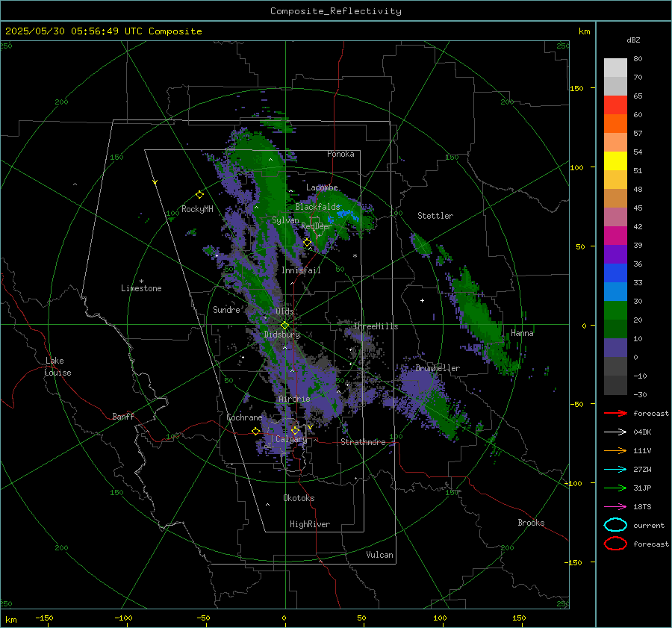This screenshot has height=628, width=672.
Task: Click the red forecast ellipse icon
Action: [615, 544]
